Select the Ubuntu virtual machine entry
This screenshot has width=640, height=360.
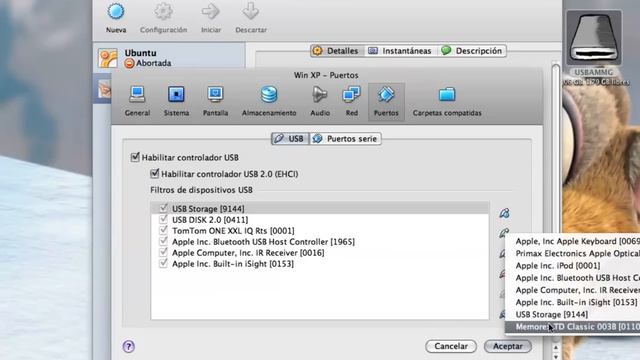click(x=169, y=58)
